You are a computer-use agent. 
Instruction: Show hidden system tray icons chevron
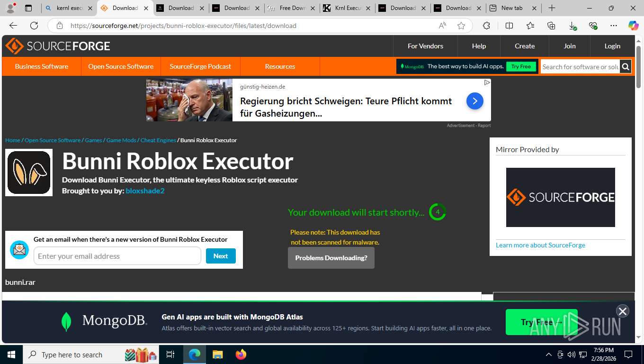tap(549, 355)
